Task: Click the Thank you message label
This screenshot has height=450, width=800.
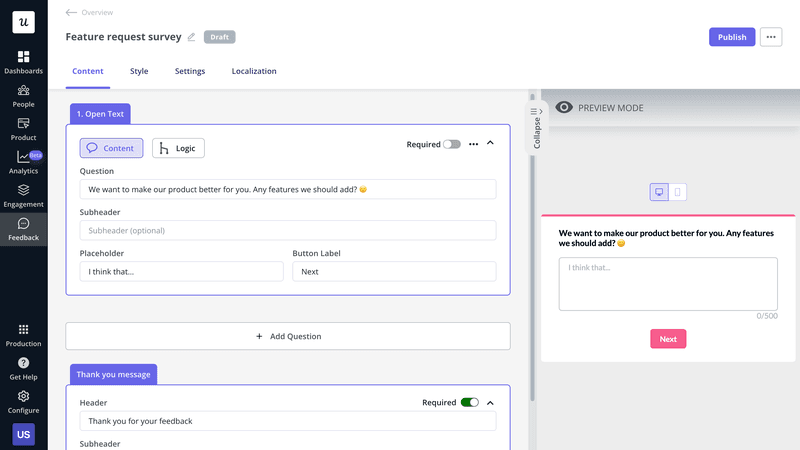Action: [113, 374]
